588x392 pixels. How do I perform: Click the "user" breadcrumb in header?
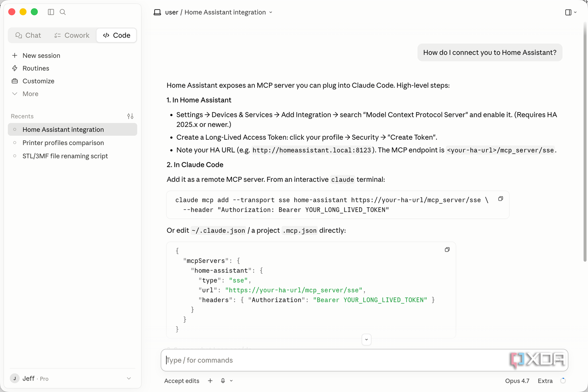coord(171,12)
